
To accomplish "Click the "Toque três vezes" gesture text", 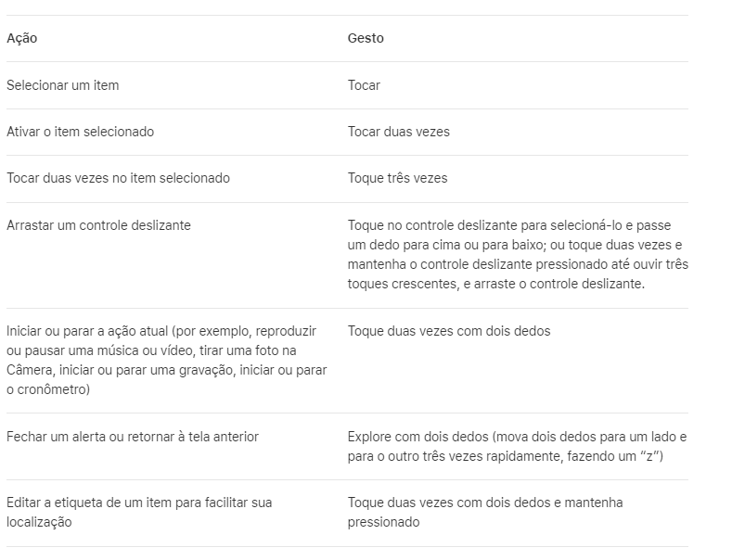I will [397, 178].
